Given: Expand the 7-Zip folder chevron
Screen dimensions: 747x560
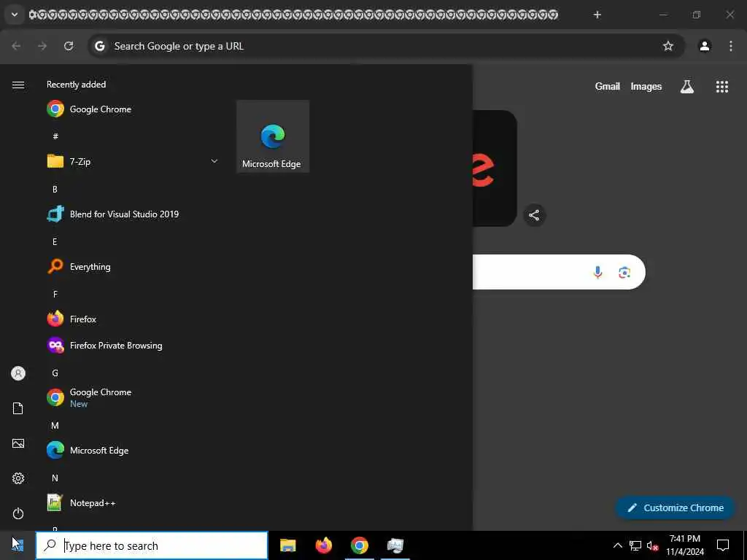Looking at the screenshot, I should tap(214, 161).
